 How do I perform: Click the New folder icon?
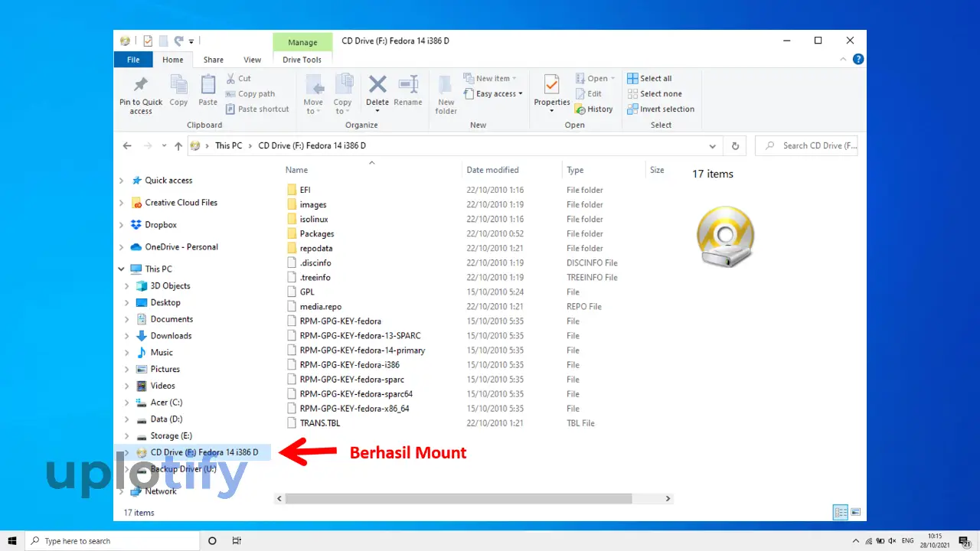click(446, 84)
